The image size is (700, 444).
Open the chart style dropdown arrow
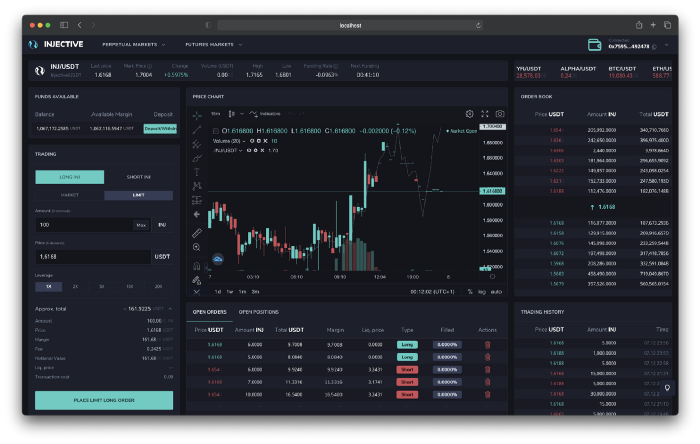click(x=242, y=114)
